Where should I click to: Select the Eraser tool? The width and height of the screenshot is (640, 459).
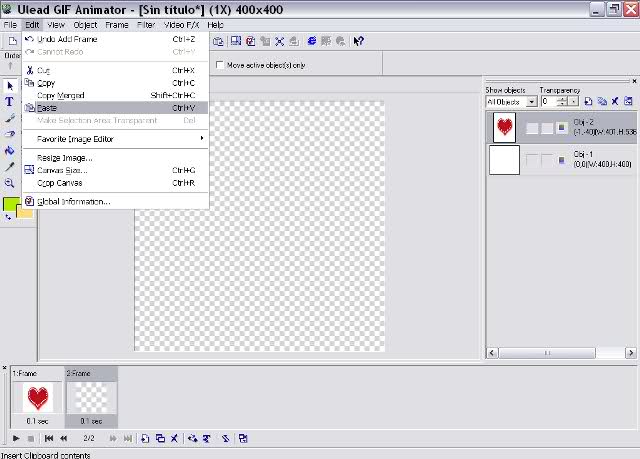point(10,134)
